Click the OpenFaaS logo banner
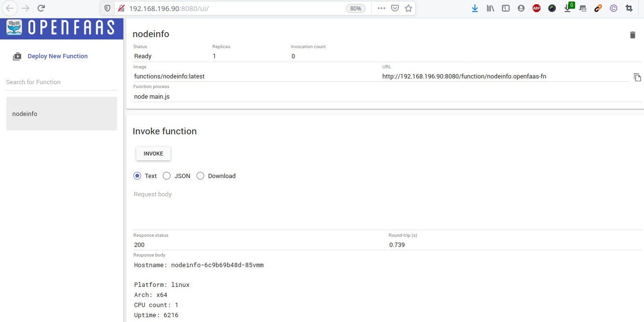The image size is (644, 322). 62,28
